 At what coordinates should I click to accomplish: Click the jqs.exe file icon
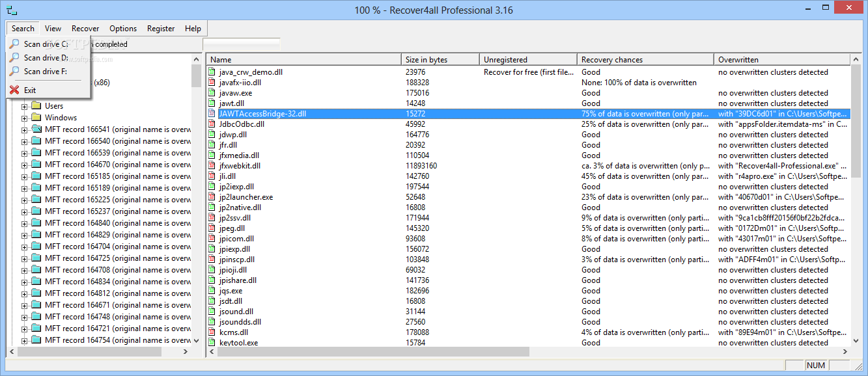tap(211, 291)
